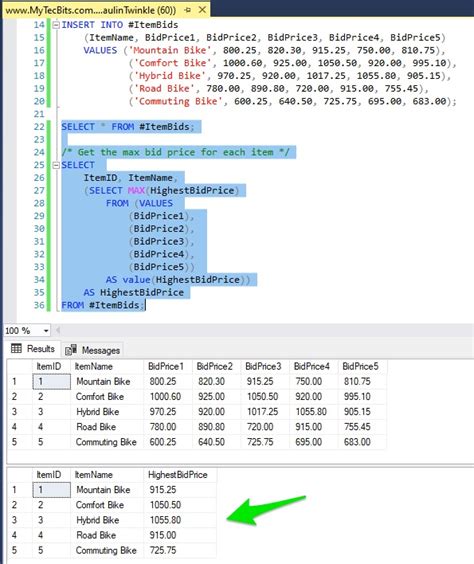The image size is (474, 564).
Task: Select cell 750.00 in first grid
Action: [314, 381]
